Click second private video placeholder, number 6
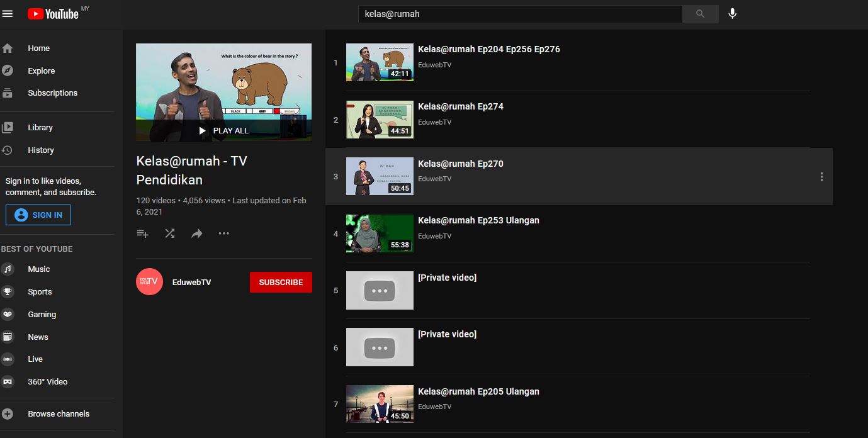 pos(380,347)
